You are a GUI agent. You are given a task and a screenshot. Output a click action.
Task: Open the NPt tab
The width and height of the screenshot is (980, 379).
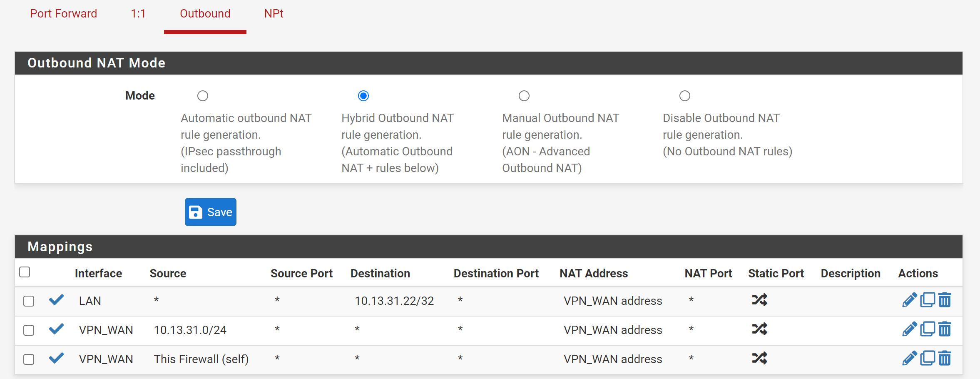274,14
